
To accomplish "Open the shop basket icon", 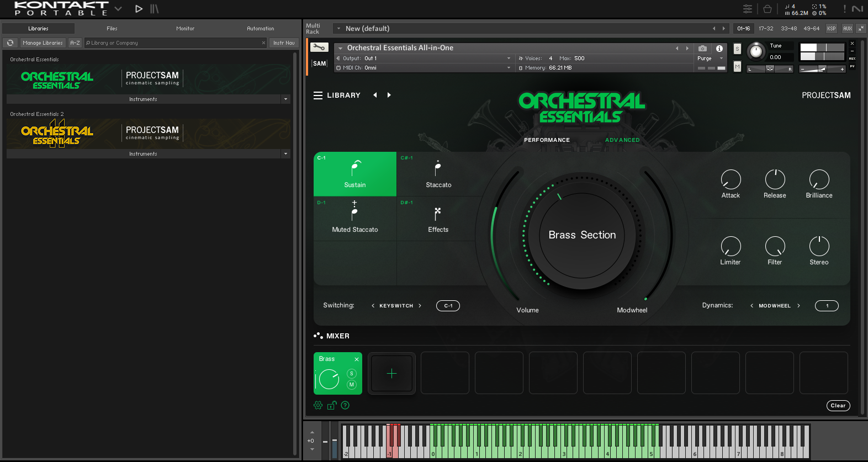I will click(x=767, y=9).
